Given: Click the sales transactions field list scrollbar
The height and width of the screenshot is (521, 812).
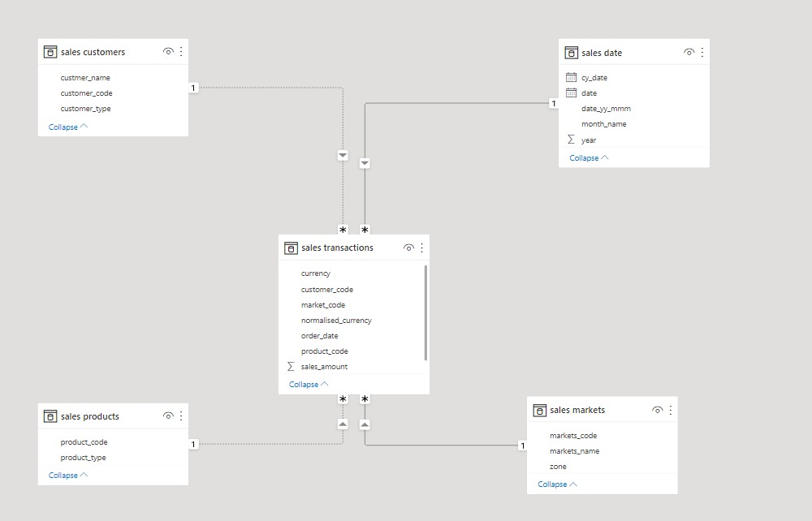Looking at the screenshot, I should pos(425,312).
